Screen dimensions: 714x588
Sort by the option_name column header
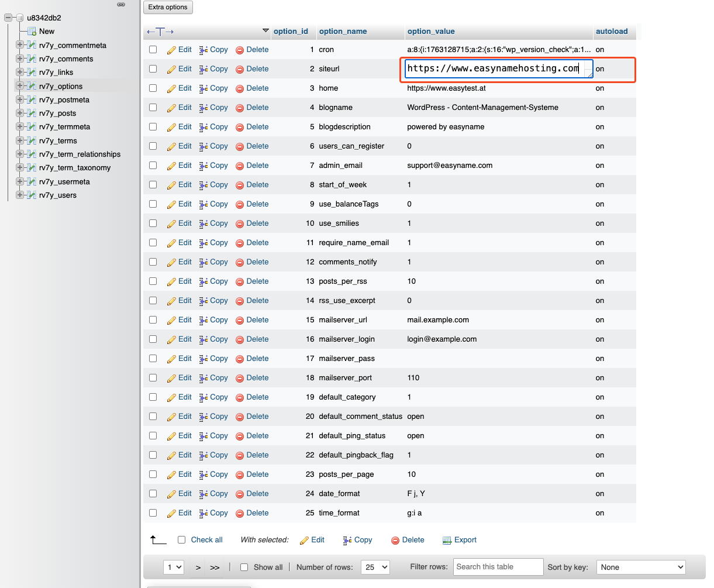pyautogui.click(x=343, y=32)
